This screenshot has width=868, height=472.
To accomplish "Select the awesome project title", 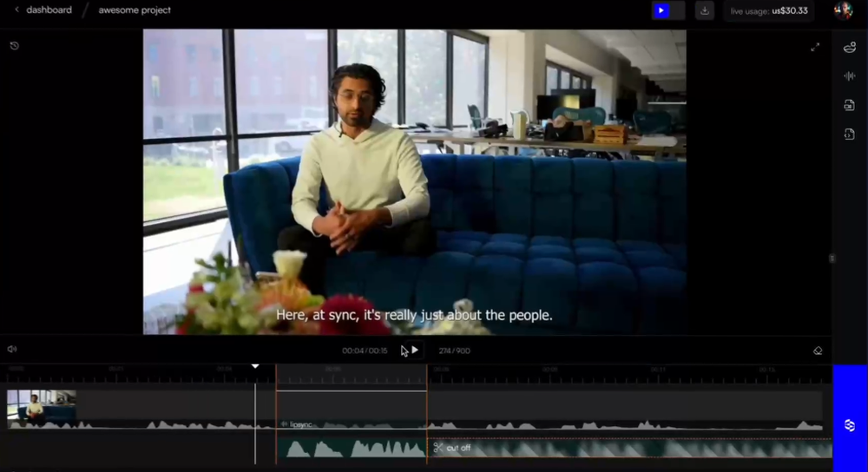I will click(x=135, y=10).
